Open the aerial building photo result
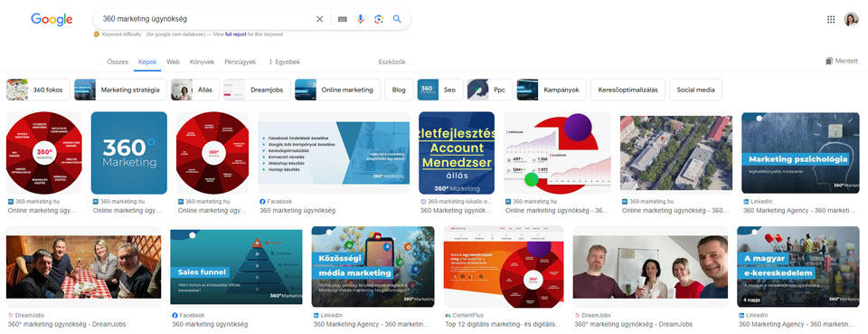Viewport: 868px width, 334px height. 676,153
